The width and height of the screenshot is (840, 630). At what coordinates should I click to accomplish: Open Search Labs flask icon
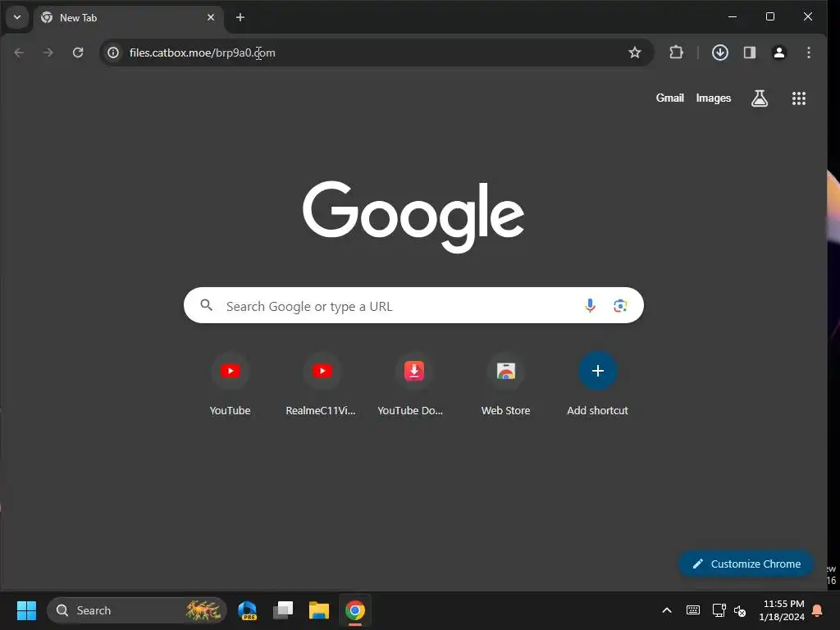click(760, 98)
